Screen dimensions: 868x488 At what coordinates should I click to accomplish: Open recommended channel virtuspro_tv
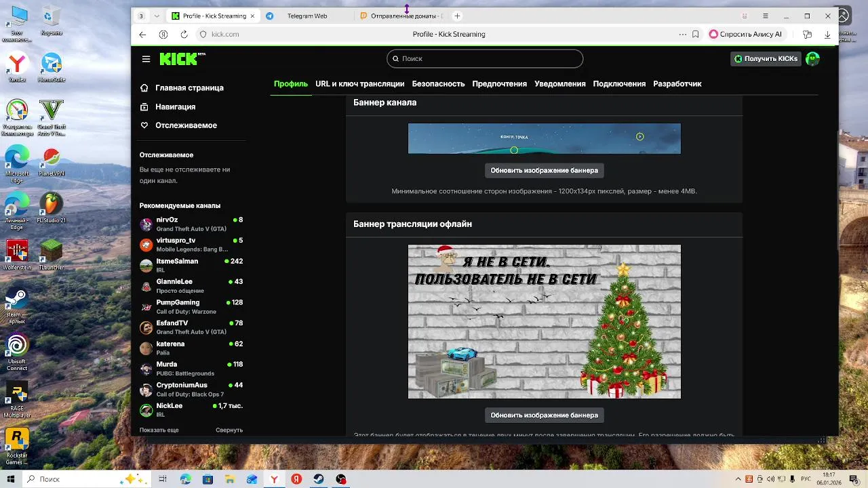point(191,245)
